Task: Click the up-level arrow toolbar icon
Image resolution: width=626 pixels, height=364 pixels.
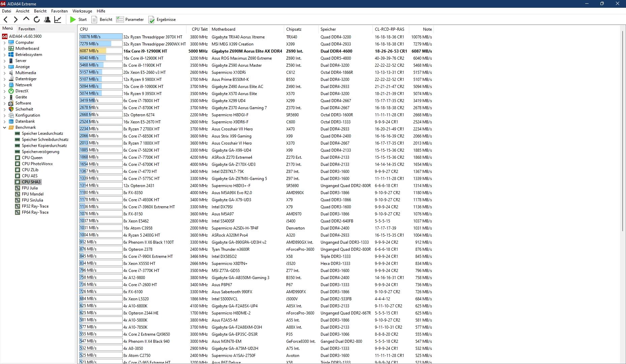Action: coord(26,20)
